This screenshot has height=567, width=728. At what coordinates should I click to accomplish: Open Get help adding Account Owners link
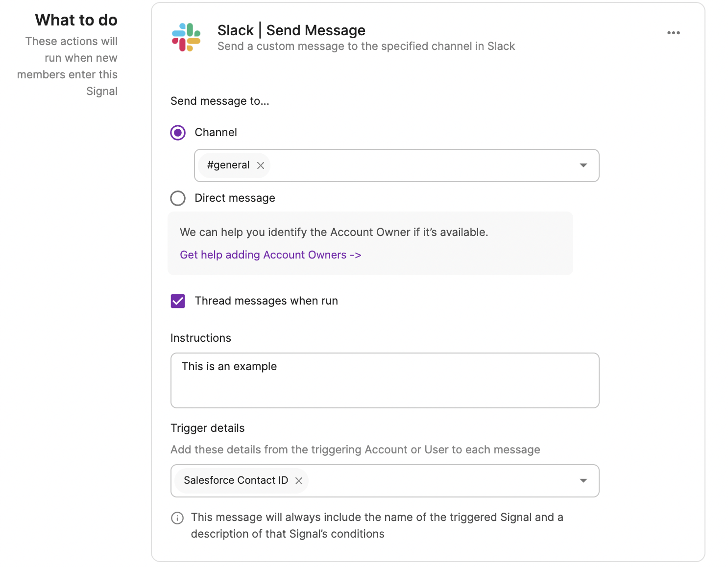click(x=270, y=255)
